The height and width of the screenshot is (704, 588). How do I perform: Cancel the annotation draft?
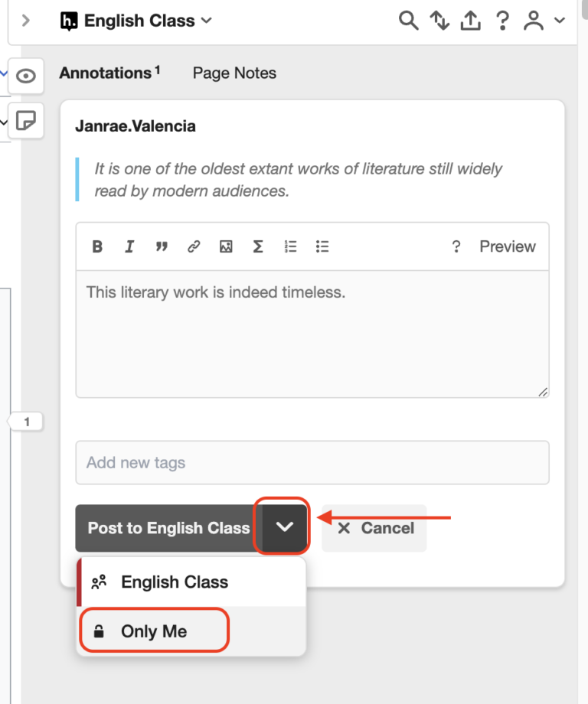[x=374, y=527]
